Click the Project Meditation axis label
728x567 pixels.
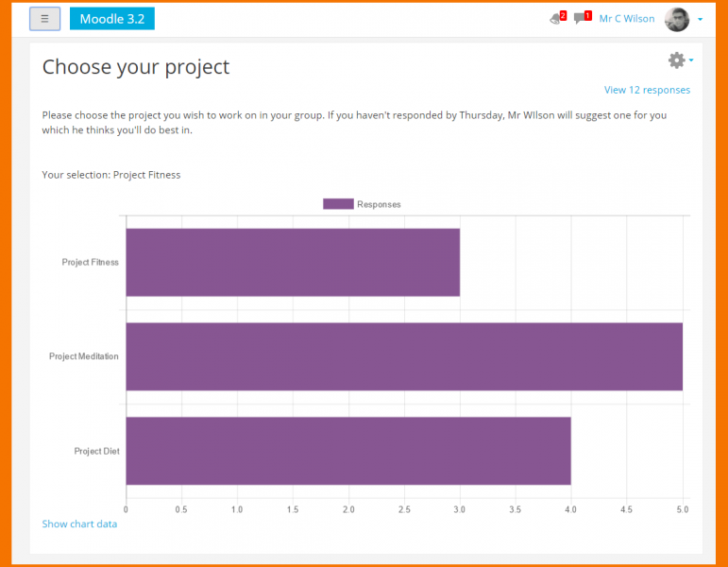84,356
